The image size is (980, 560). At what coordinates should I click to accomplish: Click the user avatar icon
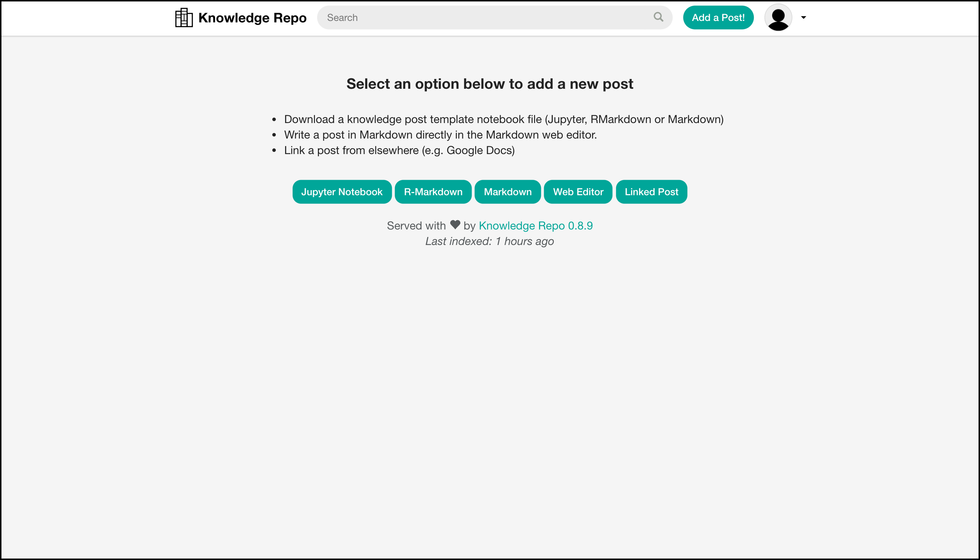pyautogui.click(x=778, y=18)
